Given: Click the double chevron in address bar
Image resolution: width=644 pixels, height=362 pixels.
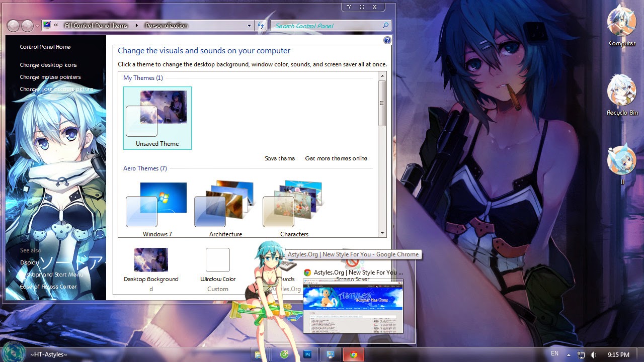Looking at the screenshot, I should point(56,26).
